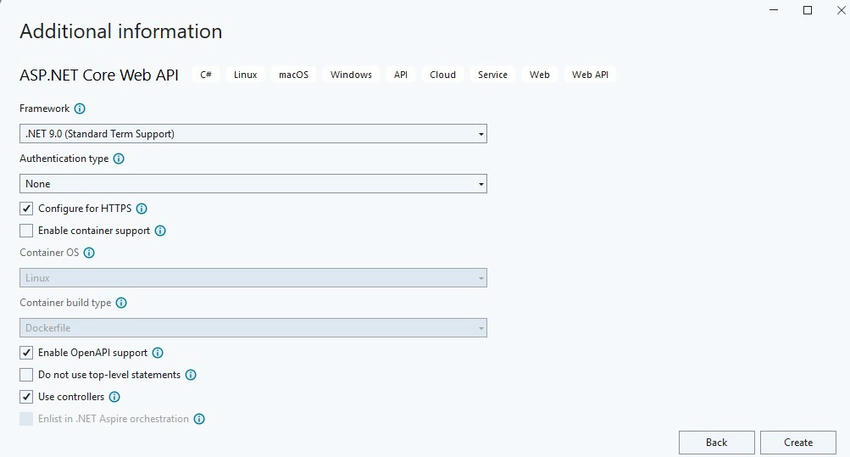The image size is (850, 457).
Task: Toggle the Use controllers checkbox
Action: [x=26, y=397]
